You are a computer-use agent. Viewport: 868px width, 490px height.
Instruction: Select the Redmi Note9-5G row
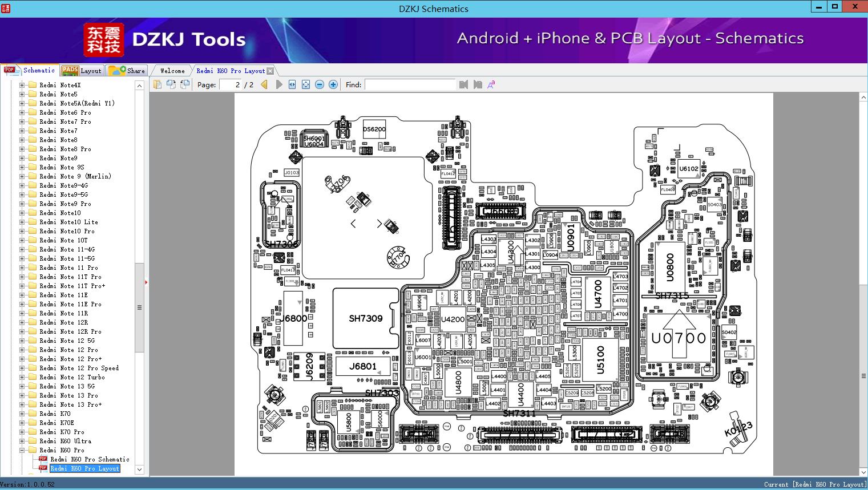[x=63, y=195]
